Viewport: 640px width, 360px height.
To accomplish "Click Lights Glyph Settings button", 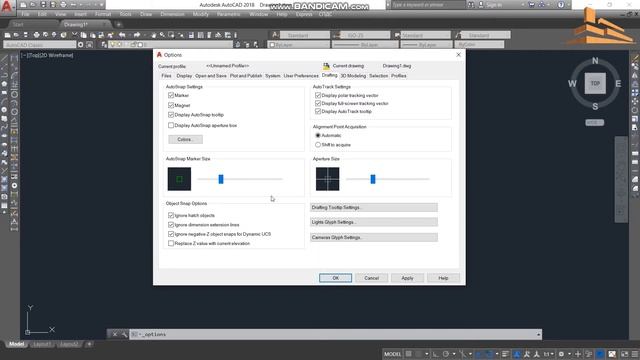I will 374,222.
